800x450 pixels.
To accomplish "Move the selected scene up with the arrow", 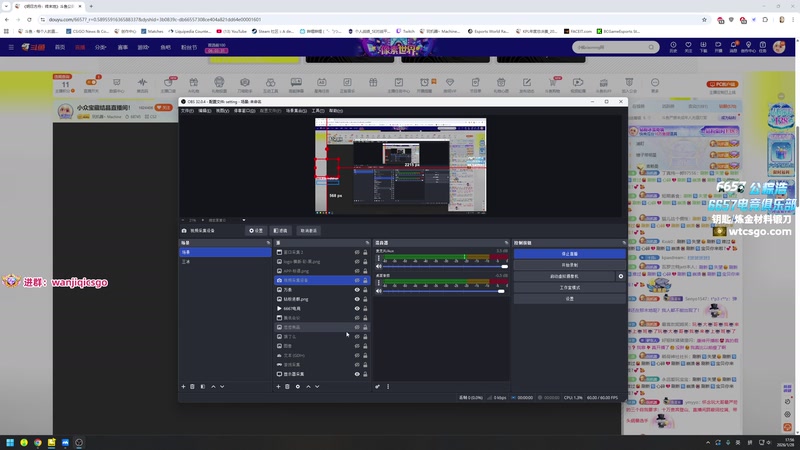I will (x=213, y=387).
